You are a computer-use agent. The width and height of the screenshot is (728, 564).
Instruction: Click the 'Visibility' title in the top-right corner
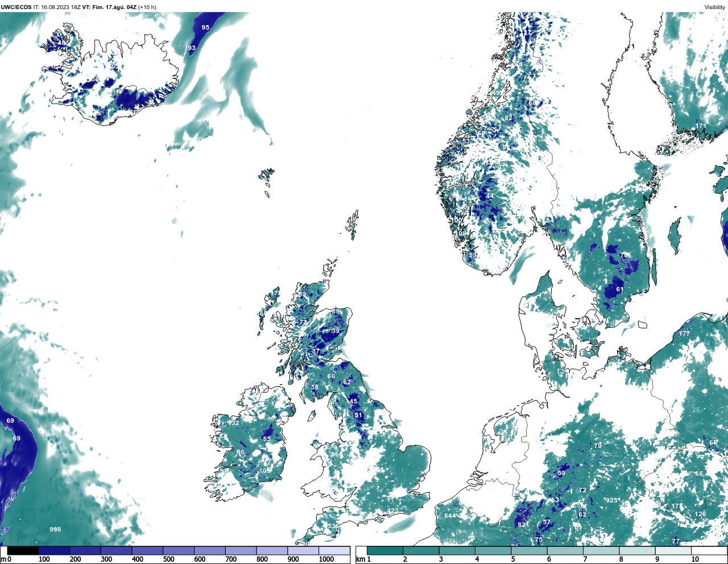715,7
